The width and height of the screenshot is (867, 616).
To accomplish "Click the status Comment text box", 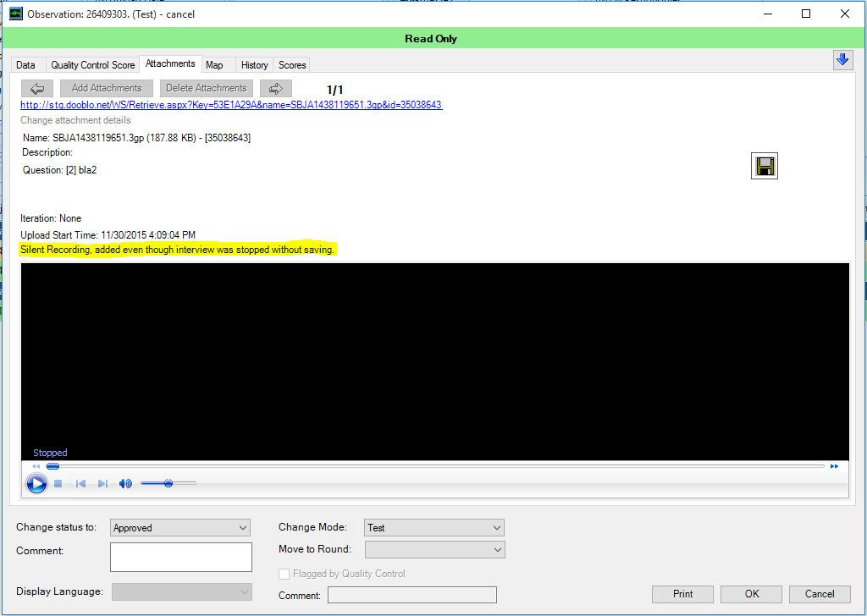I will click(x=181, y=557).
